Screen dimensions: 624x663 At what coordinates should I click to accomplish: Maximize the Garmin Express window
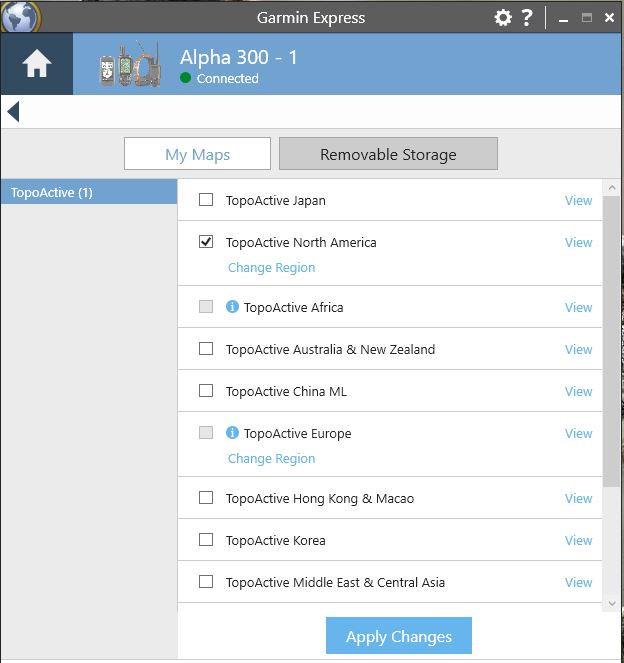[586, 17]
